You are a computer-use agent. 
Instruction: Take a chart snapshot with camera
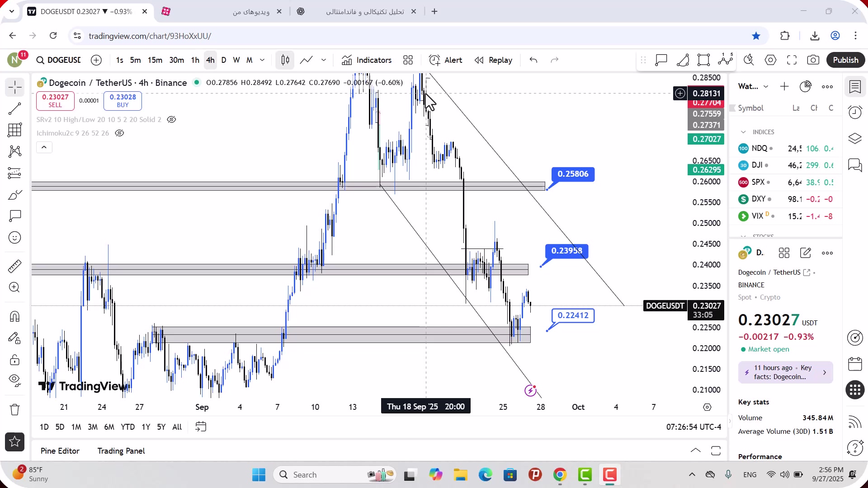(x=813, y=60)
